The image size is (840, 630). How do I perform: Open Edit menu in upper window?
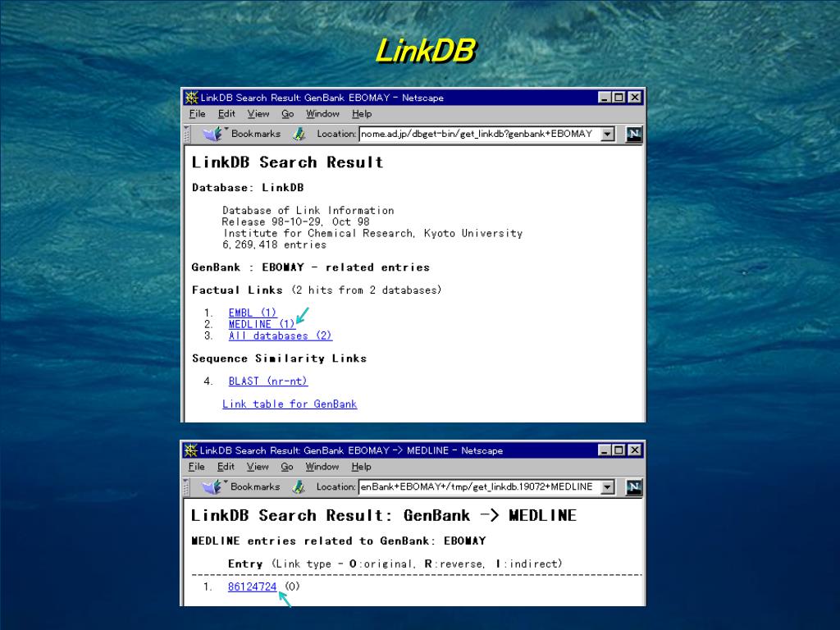(x=226, y=113)
